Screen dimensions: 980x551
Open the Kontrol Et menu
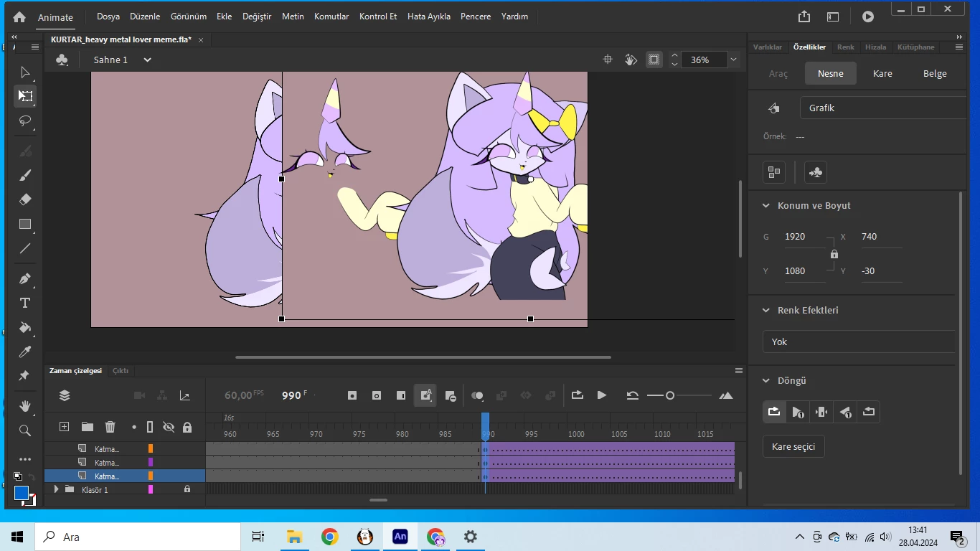[x=378, y=17]
